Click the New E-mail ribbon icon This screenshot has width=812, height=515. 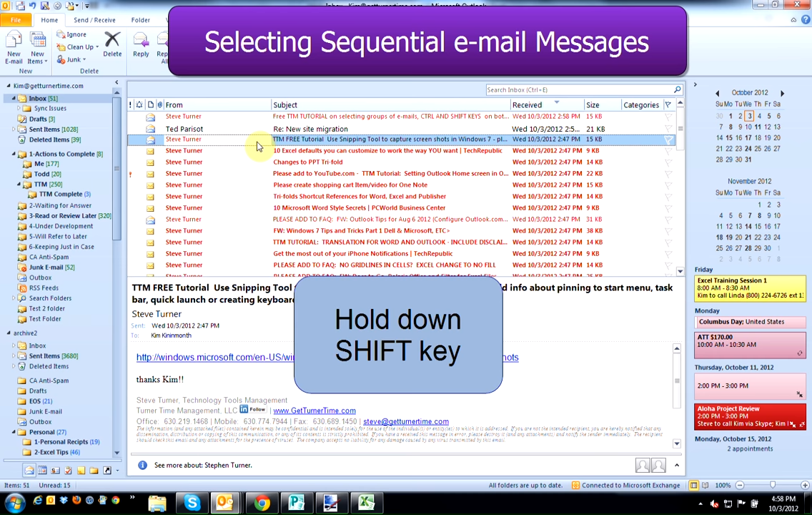(14, 47)
